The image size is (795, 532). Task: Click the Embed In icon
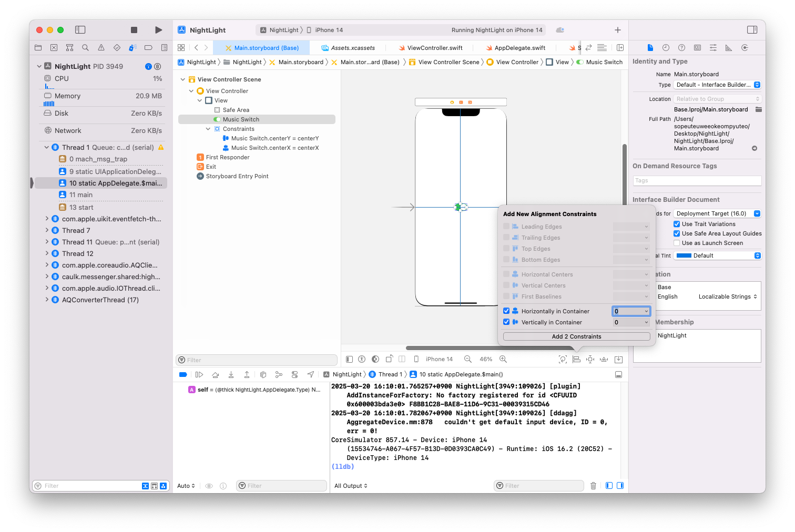point(618,359)
